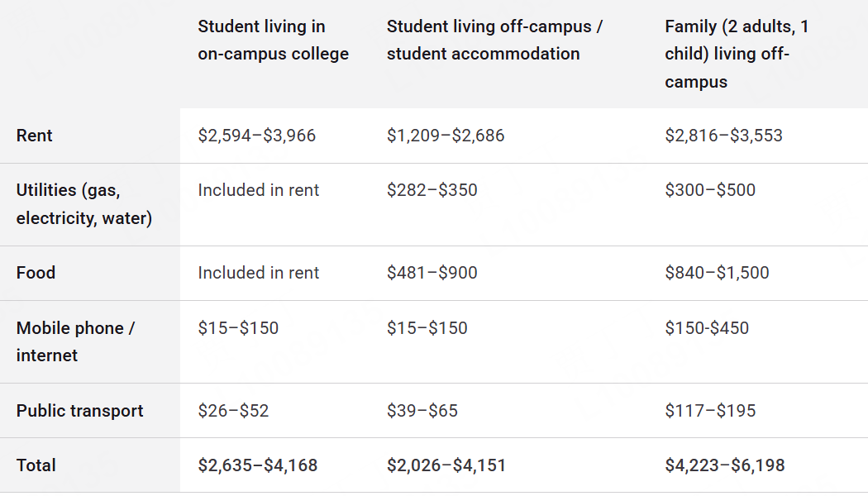Select the off-campus student food cost $481–$900
This screenshot has width=868, height=496.
432,273
